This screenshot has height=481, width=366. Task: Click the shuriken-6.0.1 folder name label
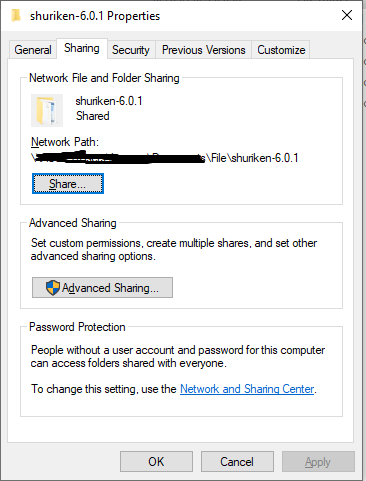[x=109, y=101]
